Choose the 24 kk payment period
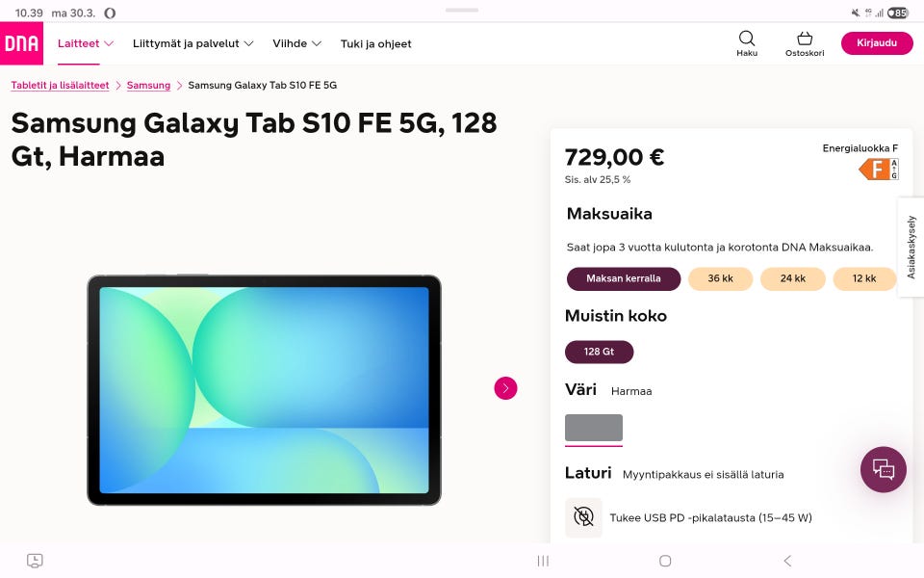The width and height of the screenshot is (924, 578). (x=793, y=278)
